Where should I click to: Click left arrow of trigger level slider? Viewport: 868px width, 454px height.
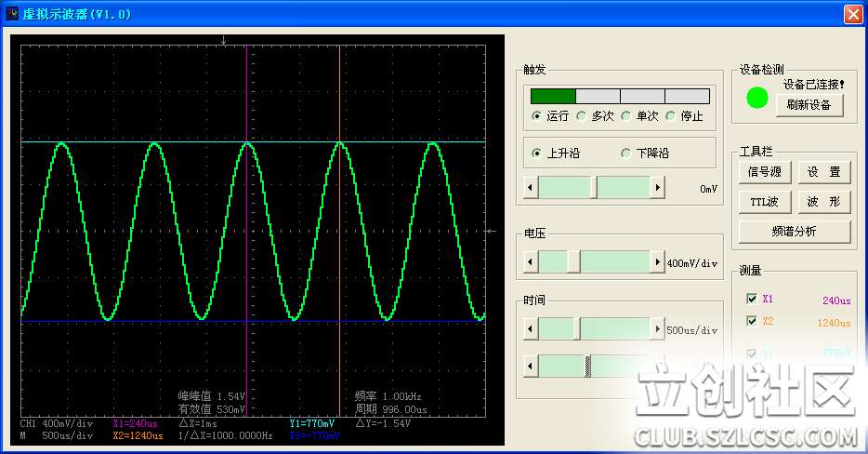click(x=531, y=187)
